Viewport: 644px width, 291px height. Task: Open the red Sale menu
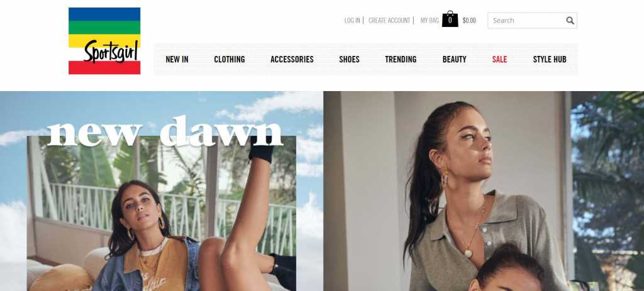point(499,60)
